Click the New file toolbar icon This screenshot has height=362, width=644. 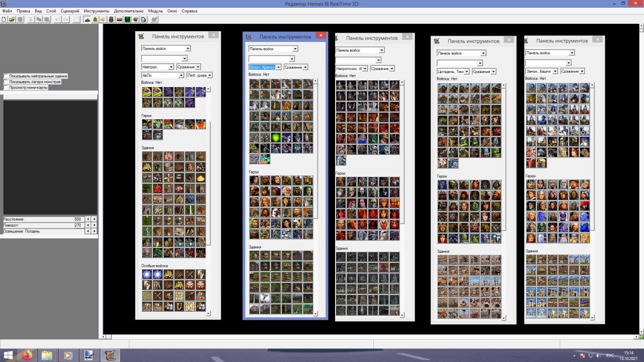(4, 19)
